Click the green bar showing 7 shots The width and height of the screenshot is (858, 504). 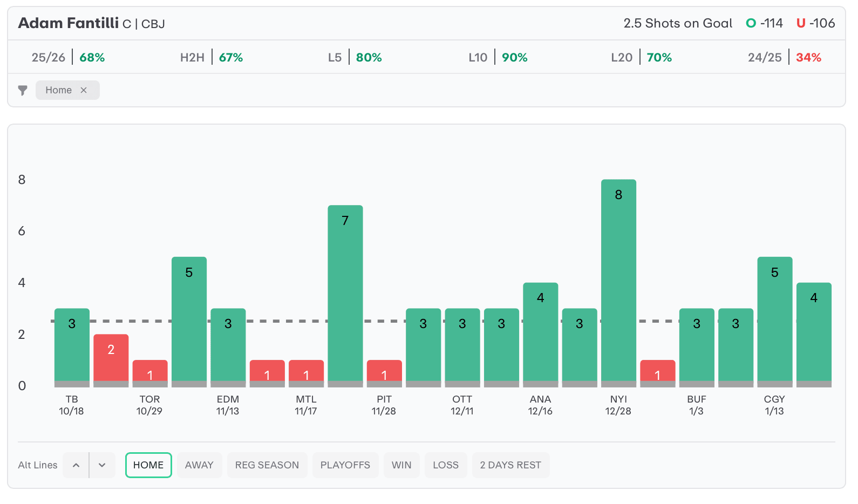[345, 294]
